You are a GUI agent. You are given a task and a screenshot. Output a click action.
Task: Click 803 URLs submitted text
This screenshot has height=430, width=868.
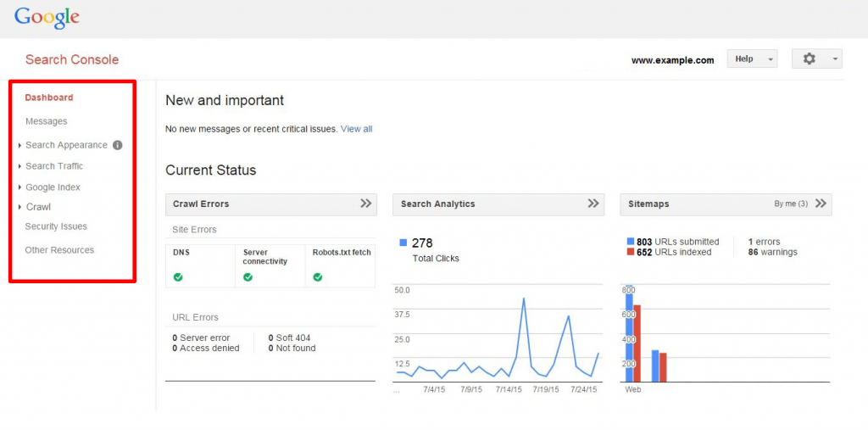[x=678, y=242]
